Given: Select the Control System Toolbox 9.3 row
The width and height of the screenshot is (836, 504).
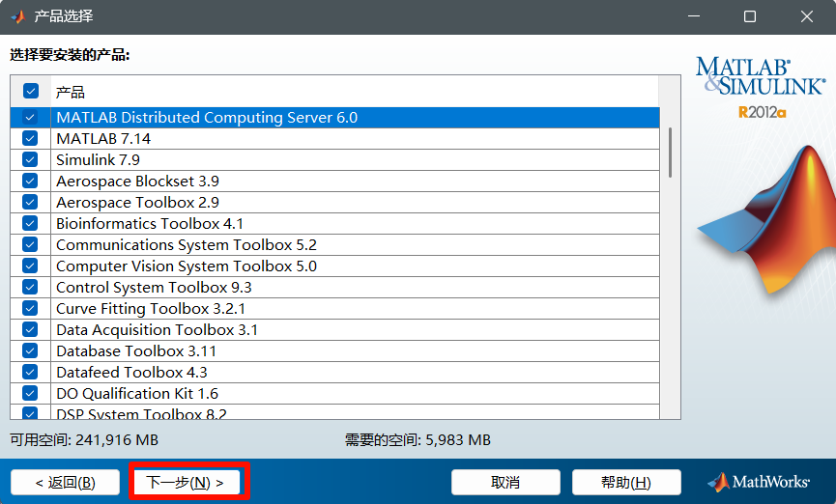Looking at the screenshot, I should [x=334, y=287].
